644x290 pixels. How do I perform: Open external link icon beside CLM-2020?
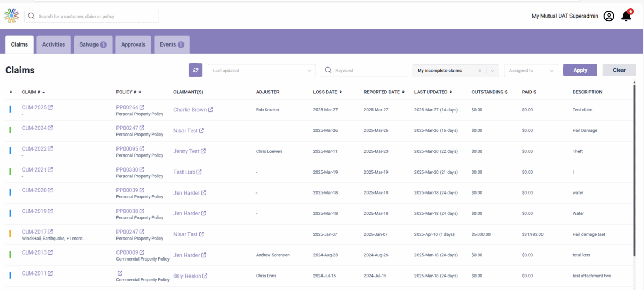(50, 190)
